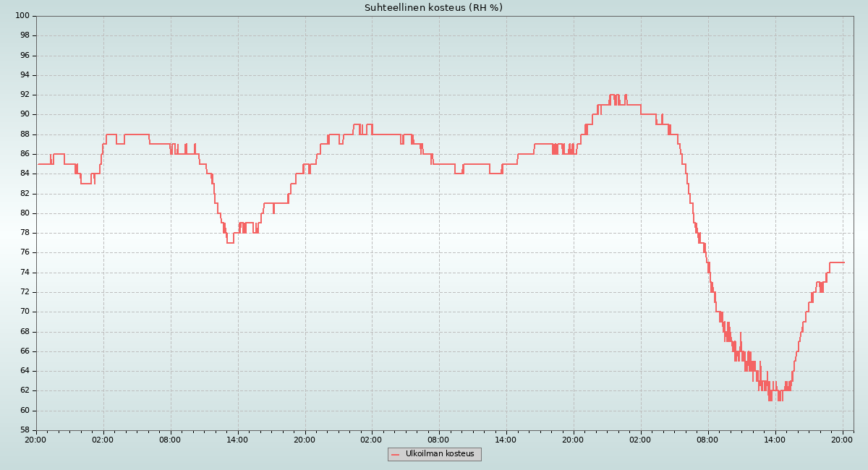Image resolution: width=868 pixels, height=470 pixels.
Task: Select the 90 value on the y-axis
Action: [24, 114]
